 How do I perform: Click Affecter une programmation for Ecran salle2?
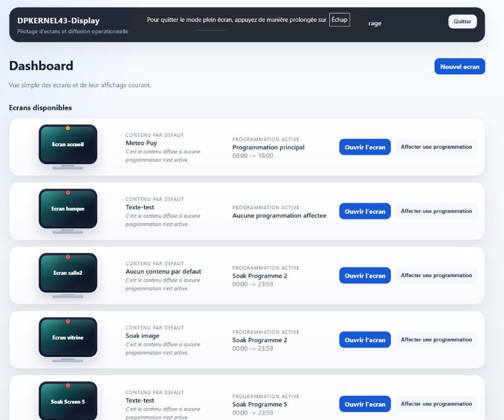[x=436, y=275]
